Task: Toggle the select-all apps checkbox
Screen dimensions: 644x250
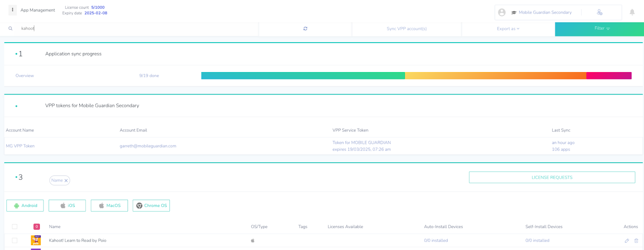Action: pyautogui.click(x=14, y=227)
